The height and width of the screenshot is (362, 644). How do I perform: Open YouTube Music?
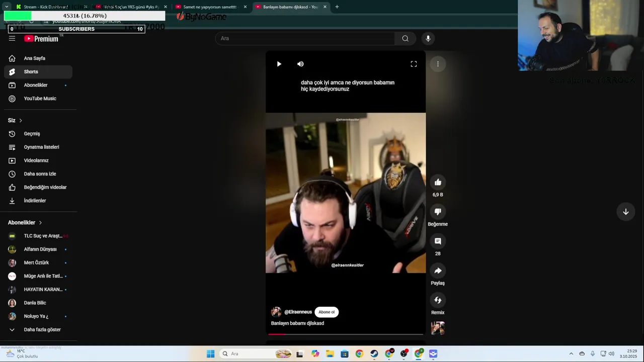(38, 99)
